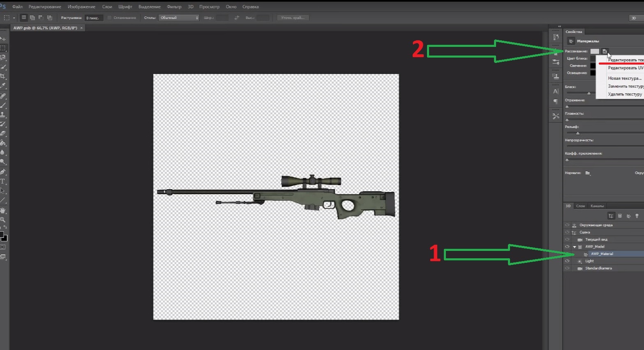The image size is (644, 350).
Task: Open the character panel icon in dock
Action: pyautogui.click(x=556, y=91)
